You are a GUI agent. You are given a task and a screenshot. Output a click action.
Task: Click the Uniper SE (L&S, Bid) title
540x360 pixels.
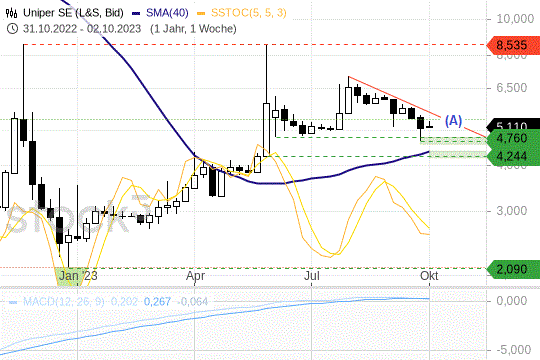click(73, 13)
